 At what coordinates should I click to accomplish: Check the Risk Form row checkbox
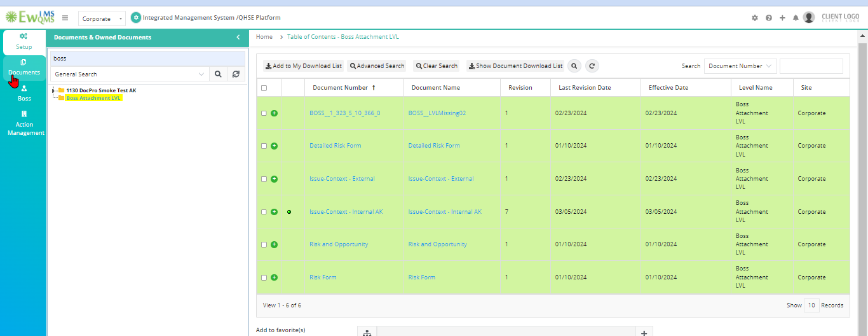click(264, 277)
